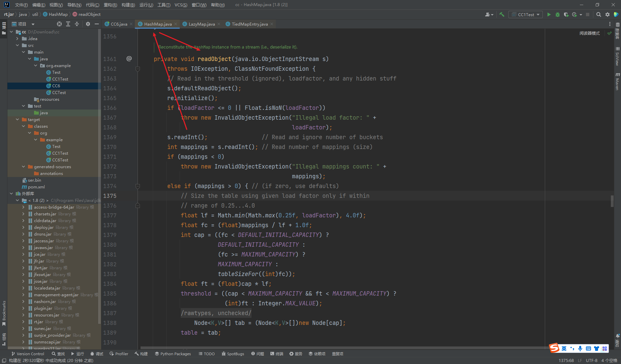Click the gray stop square icon
The width and height of the screenshot is (621, 364).
[x=588, y=14]
